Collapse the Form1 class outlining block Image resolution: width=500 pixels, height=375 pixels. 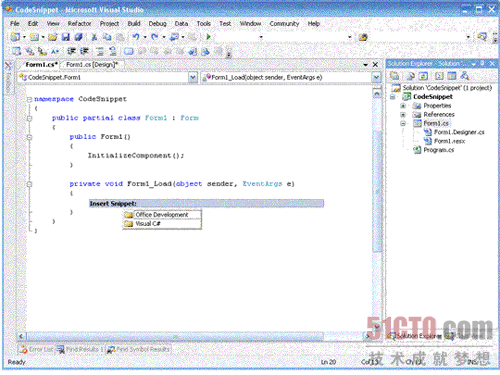tap(29, 118)
